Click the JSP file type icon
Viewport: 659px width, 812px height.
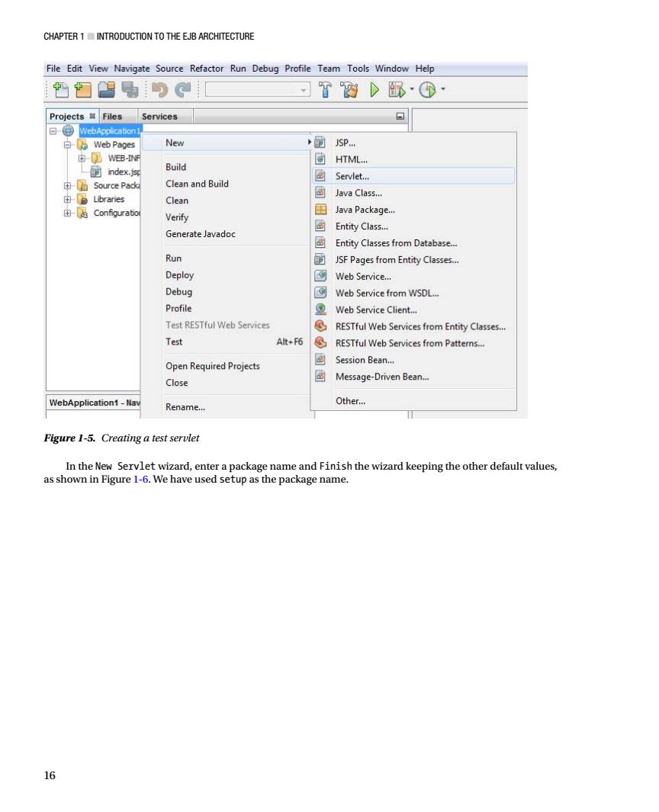click(320, 143)
